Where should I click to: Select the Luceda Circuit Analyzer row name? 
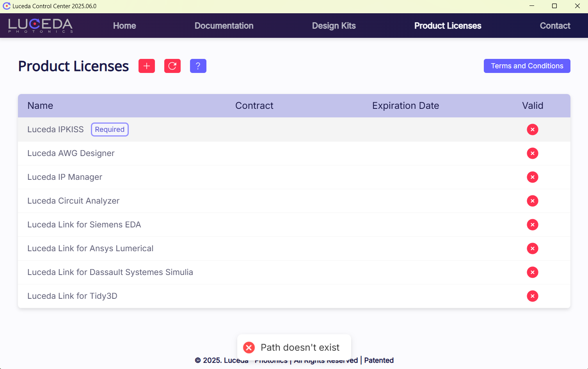pos(73,201)
